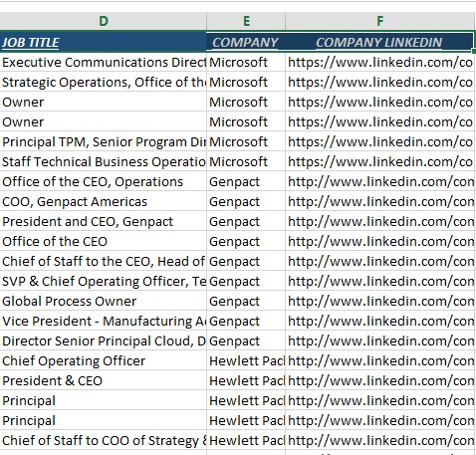Image resolution: width=476 pixels, height=455 pixels.
Task: Open LinkedIn URL in COO, Genpact Americas row
Action: tap(379, 201)
